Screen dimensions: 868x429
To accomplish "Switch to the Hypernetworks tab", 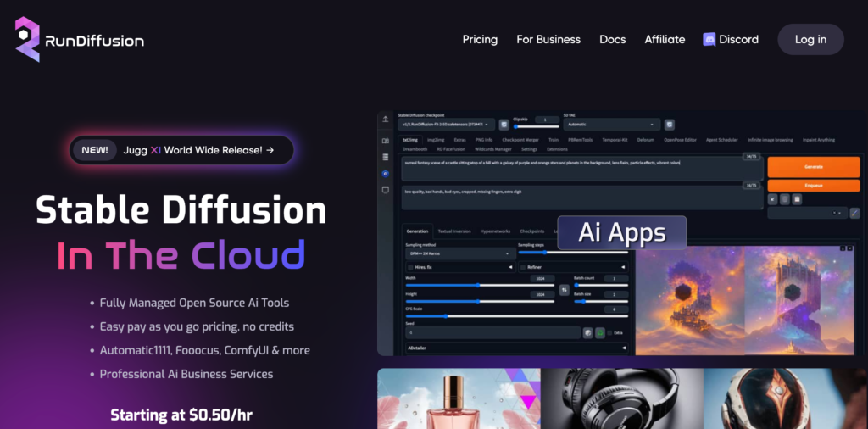I will 495,231.
